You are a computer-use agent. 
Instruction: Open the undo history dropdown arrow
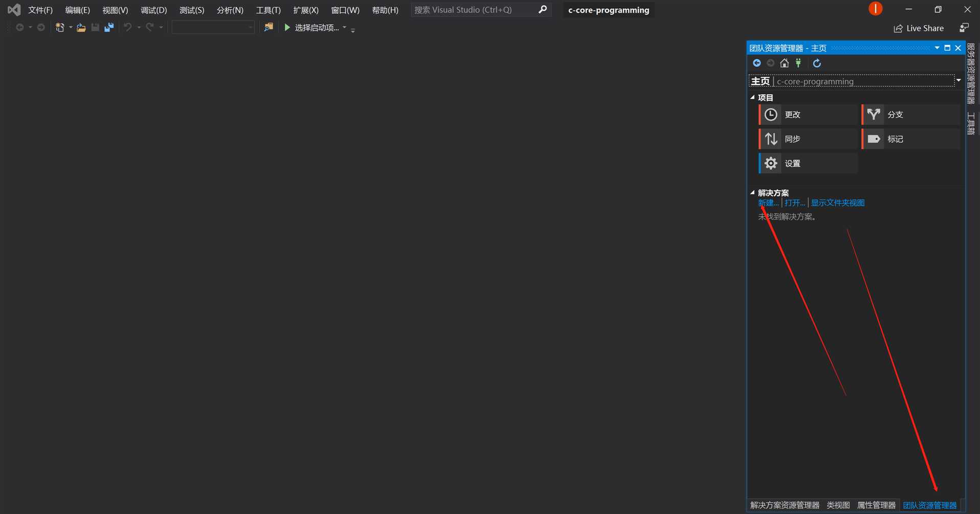point(139,28)
